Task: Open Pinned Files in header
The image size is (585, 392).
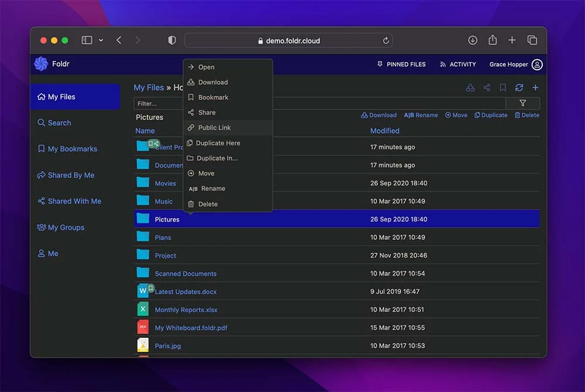Action: pyautogui.click(x=401, y=64)
